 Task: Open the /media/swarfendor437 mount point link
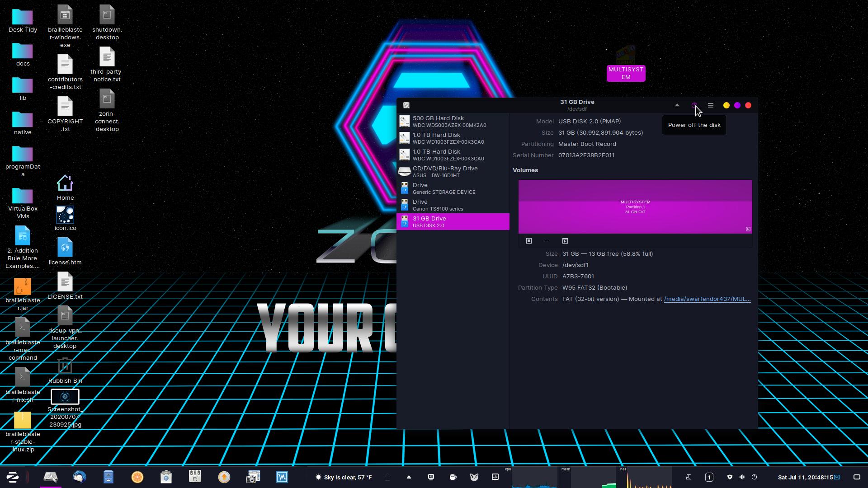[x=707, y=299]
